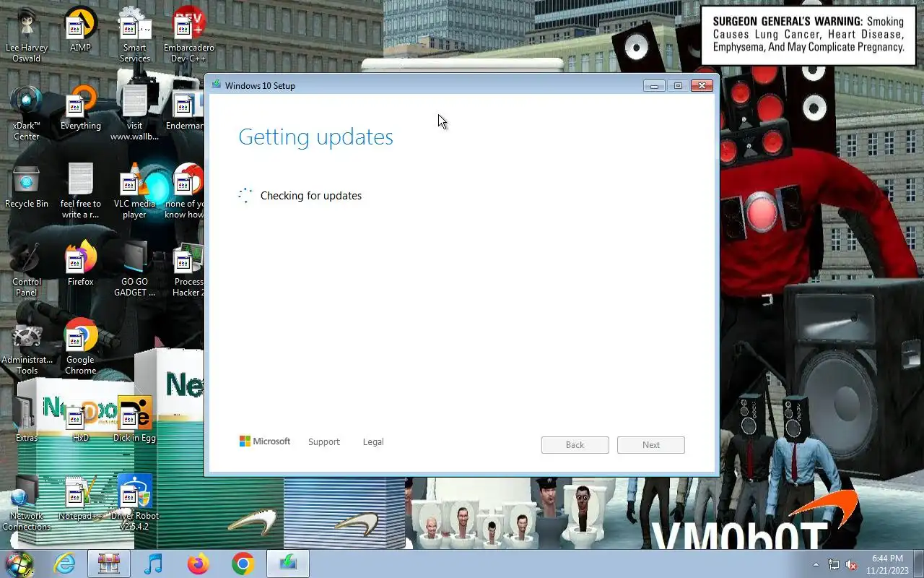Select the Windows 10 Setup taskbar button
Viewport: 924px width, 578px height.
[288, 564]
